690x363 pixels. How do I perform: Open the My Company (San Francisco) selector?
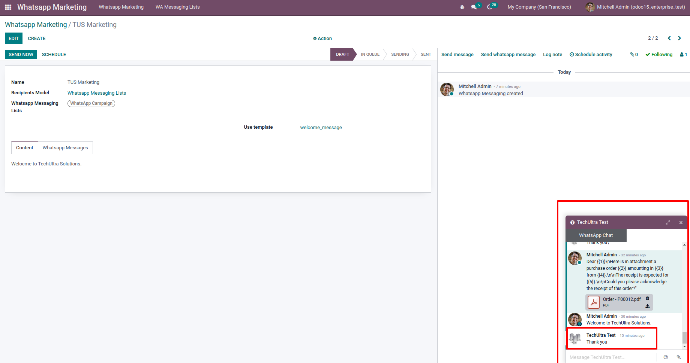[x=539, y=7]
